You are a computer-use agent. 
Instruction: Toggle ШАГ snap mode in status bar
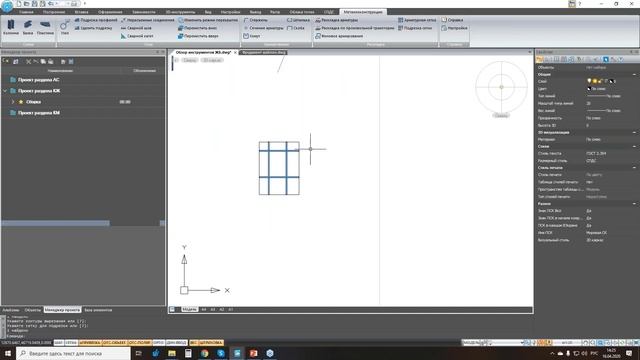(x=58, y=343)
